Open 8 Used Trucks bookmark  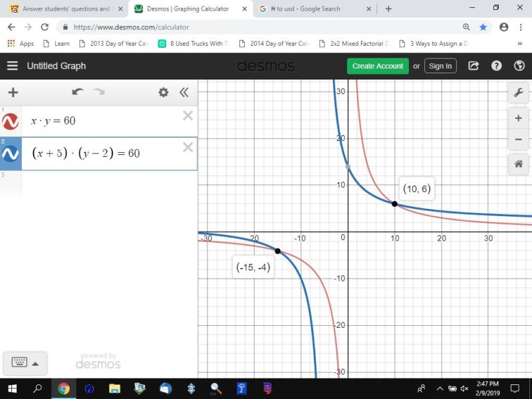(x=194, y=43)
